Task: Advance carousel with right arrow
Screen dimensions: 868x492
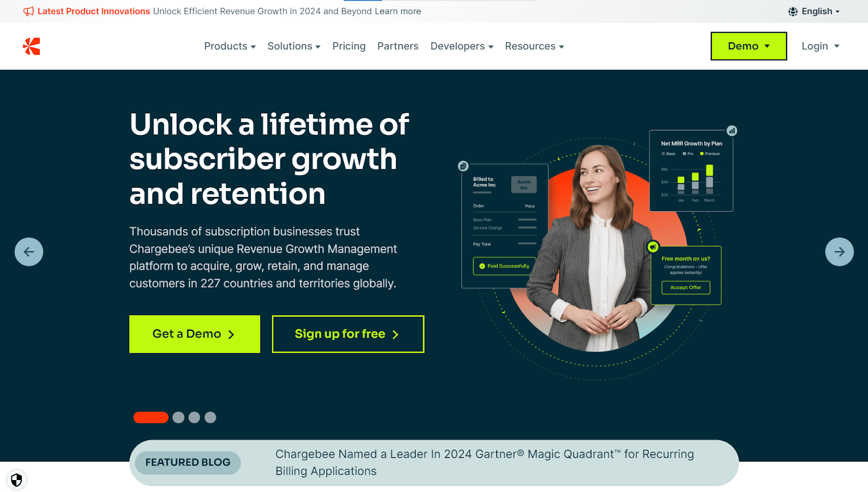Action: click(839, 252)
